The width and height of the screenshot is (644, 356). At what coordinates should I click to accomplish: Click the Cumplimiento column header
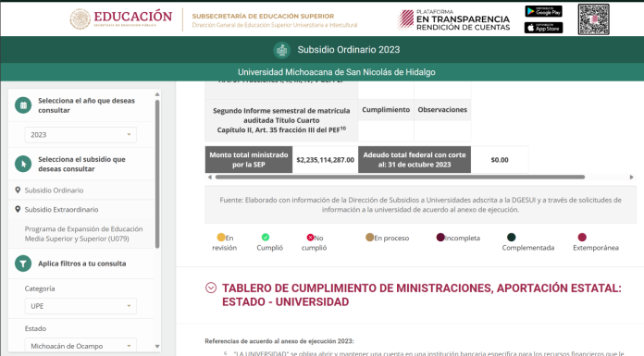click(386, 110)
